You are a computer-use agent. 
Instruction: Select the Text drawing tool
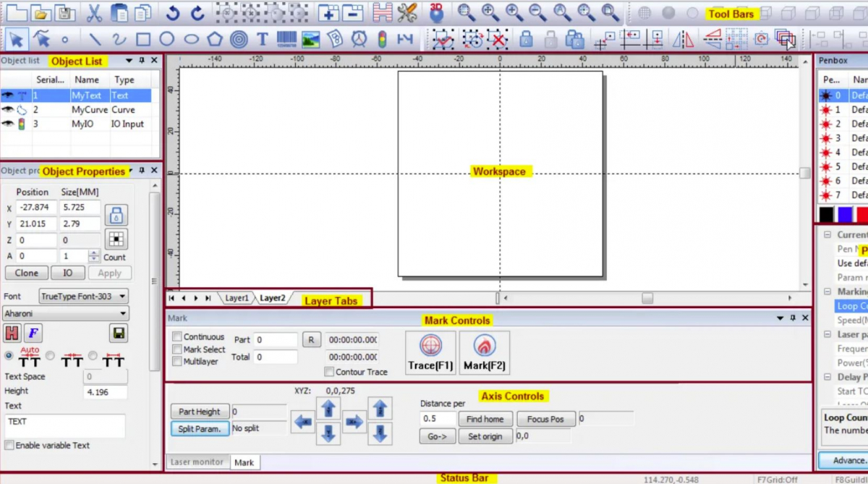pos(262,39)
